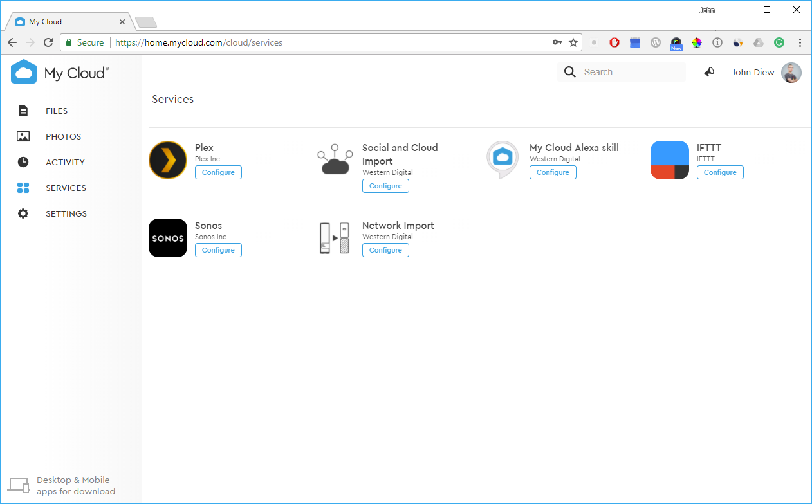The width and height of the screenshot is (812, 504).
Task: Click the John profile label in title bar
Action: pos(707,10)
